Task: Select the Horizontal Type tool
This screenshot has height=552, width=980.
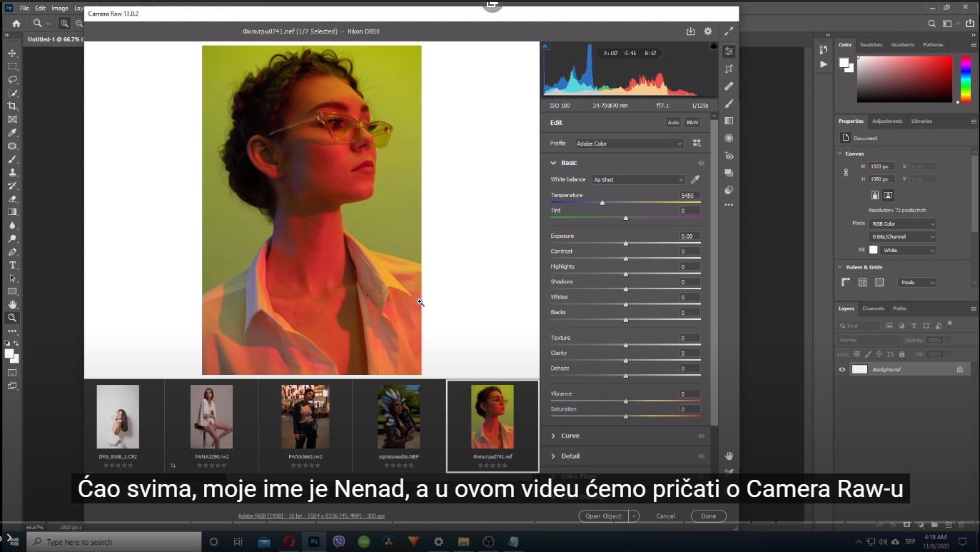Action: click(x=12, y=265)
